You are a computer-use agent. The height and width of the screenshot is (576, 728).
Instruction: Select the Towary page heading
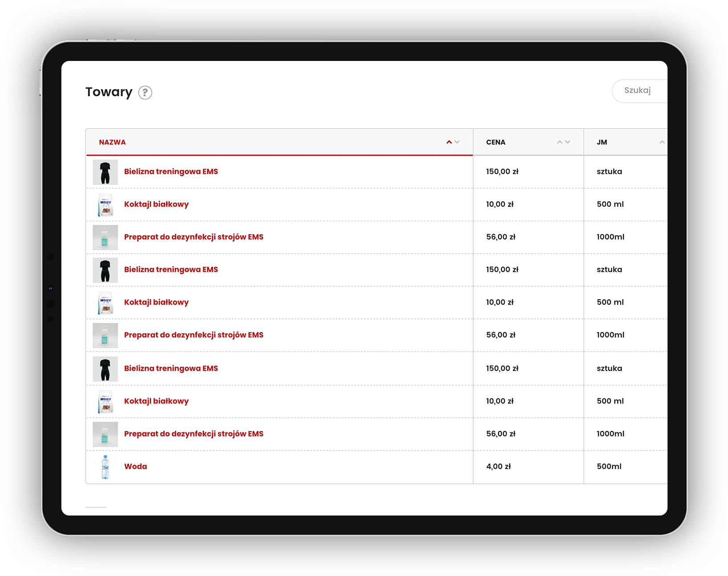pos(109,92)
